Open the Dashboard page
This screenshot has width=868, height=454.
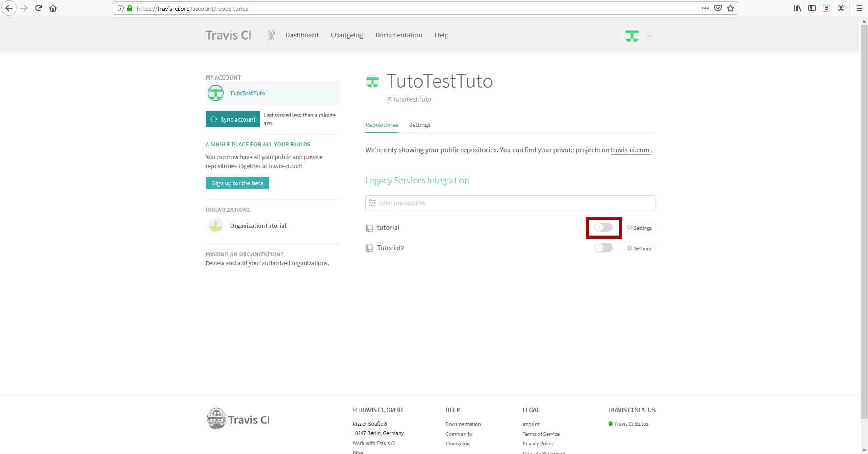click(302, 35)
